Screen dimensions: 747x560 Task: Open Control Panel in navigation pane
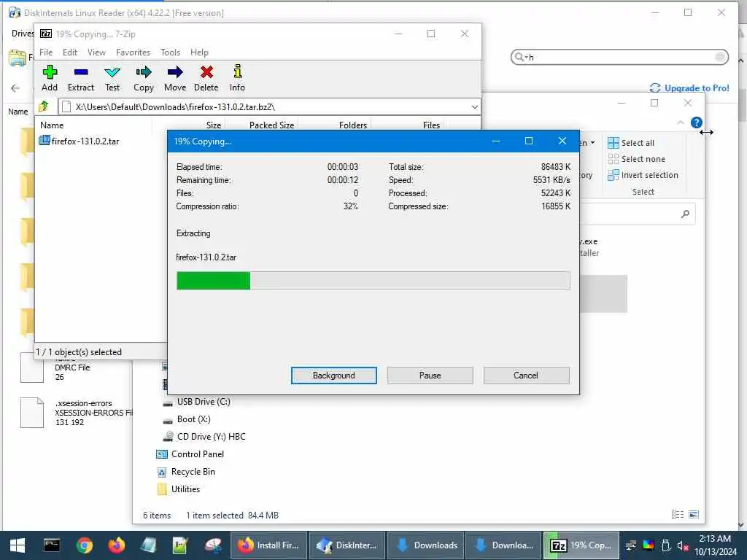coord(190,454)
